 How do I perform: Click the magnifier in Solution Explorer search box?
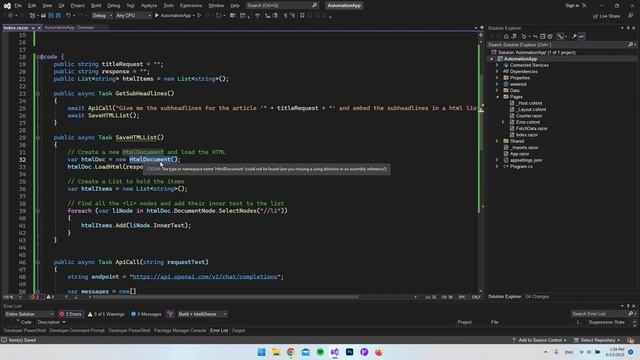631,44
